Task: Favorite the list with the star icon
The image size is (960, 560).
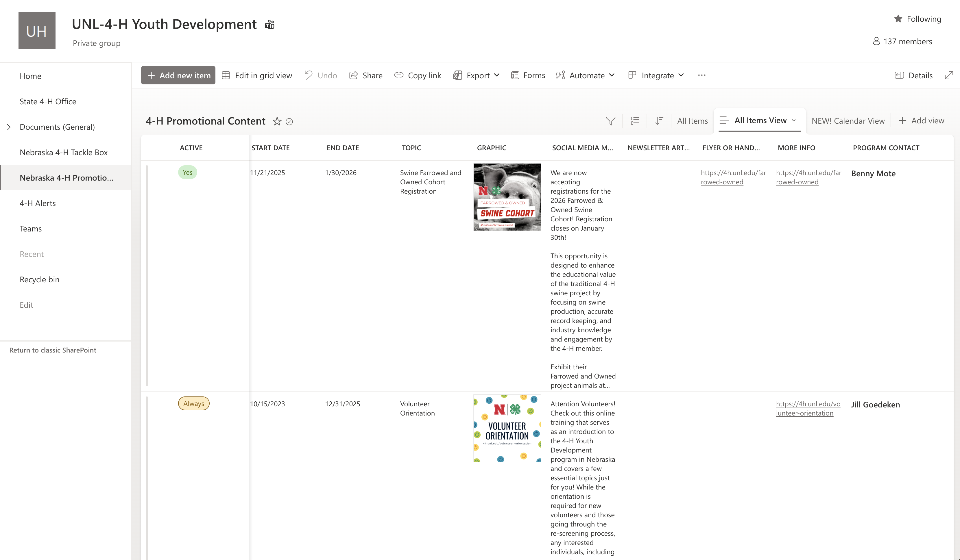Action: 277,121
